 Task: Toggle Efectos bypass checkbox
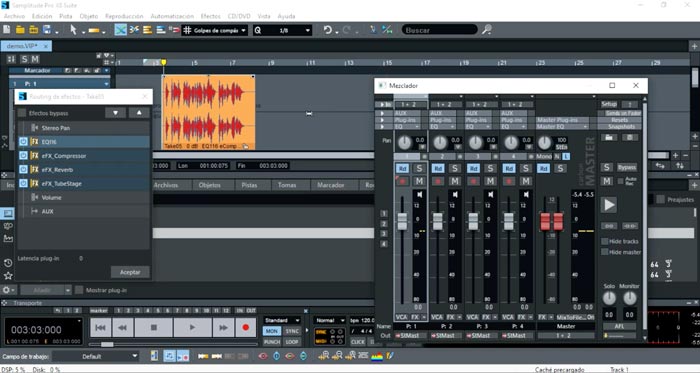22,113
